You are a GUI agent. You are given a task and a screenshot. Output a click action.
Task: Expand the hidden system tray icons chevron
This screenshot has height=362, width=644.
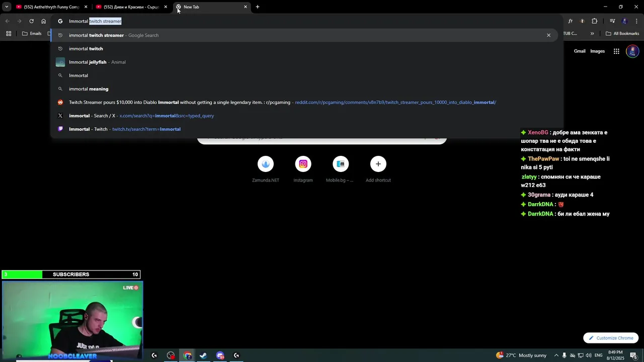(x=556, y=355)
